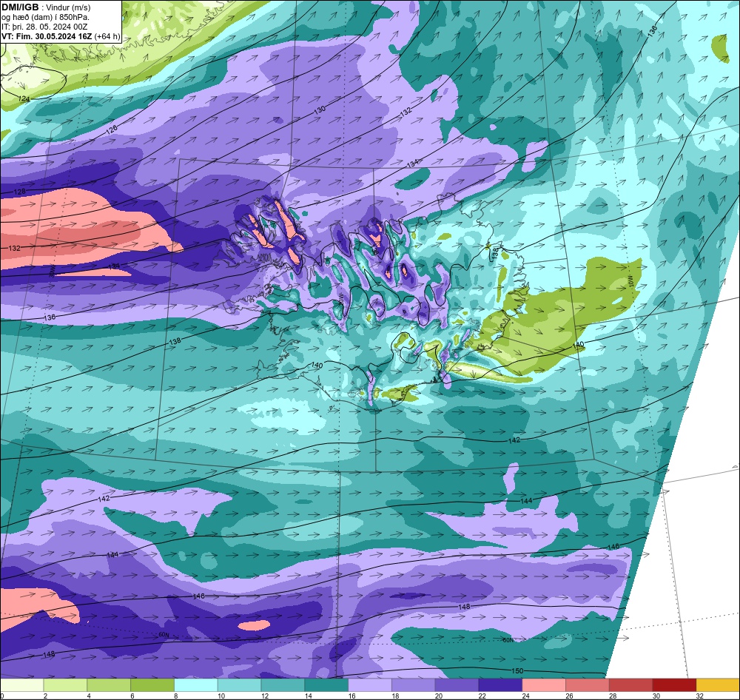Viewport: 740px width, 700px height.
Task: Pick the 26–28 m/s salmon red legend swatch
Action: 587,685
